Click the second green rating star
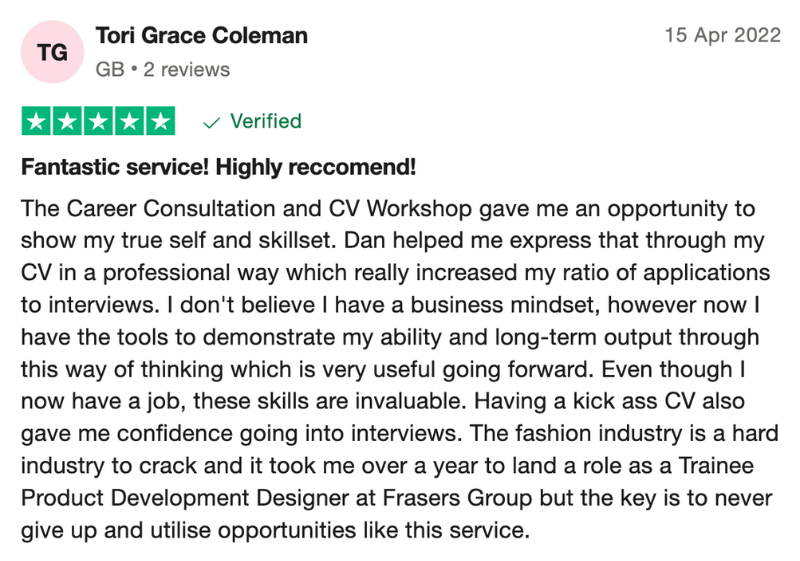This screenshot has height=561, width=800. point(67,122)
